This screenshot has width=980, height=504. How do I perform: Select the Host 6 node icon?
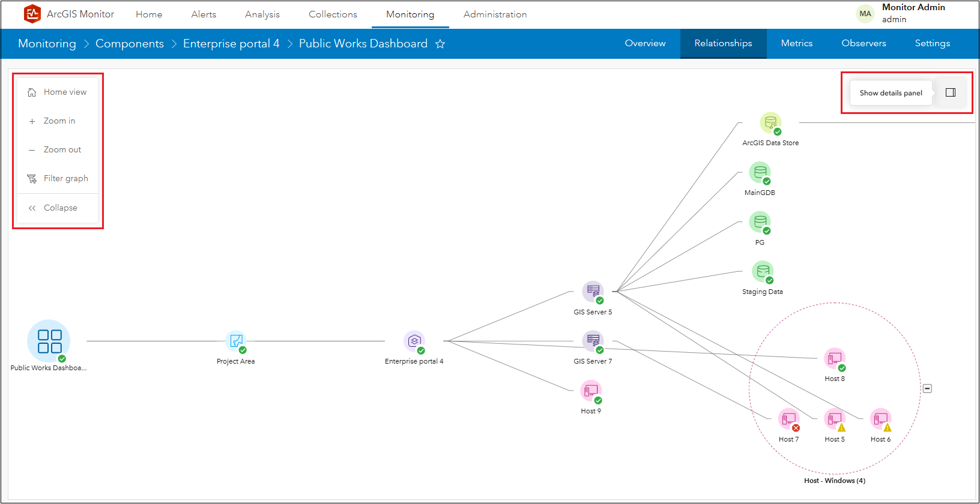pyautogui.click(x=881, y=419)
